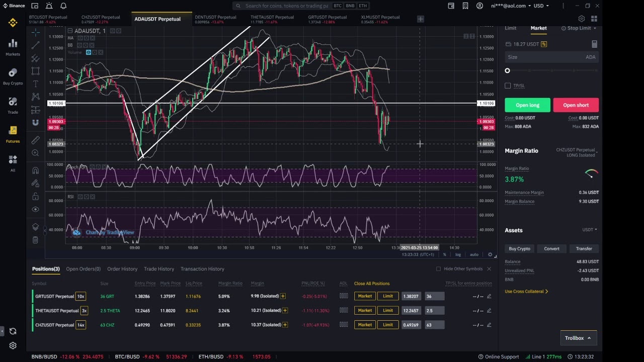Click the Open short button
644x362 pixels.
coord(576,105)
